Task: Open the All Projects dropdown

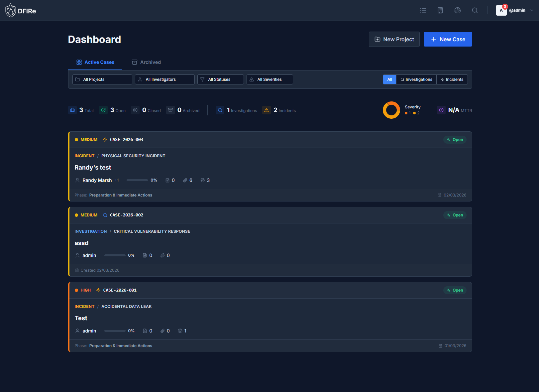Action: (102, 79)
